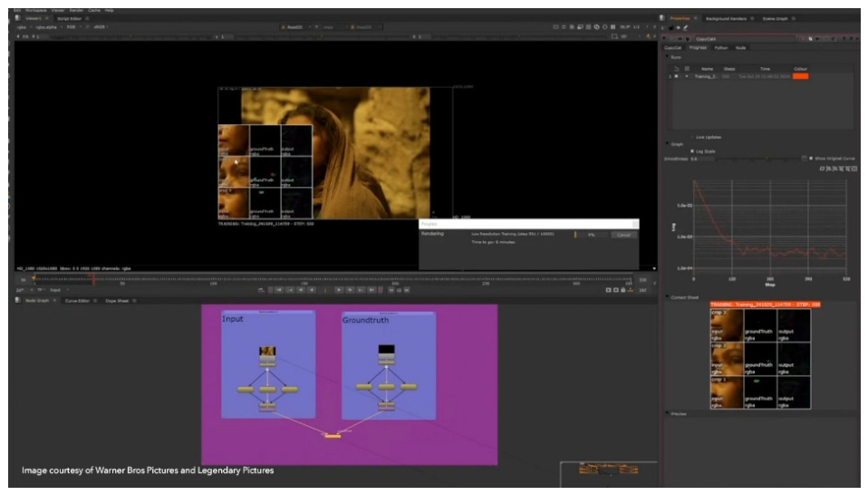Click the red playhead marker on timeline
Screen dimensions: 868x495
[92, 278]
